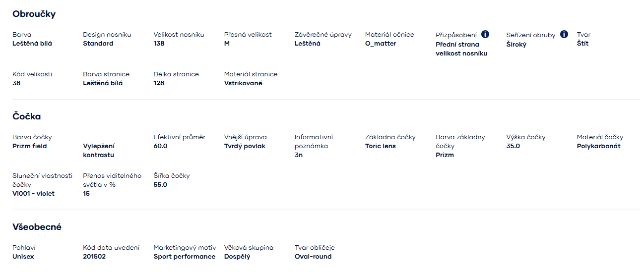Click the Sport performance marketing value
The height and width of the screenshot is (272, 644).
[184, 257]
